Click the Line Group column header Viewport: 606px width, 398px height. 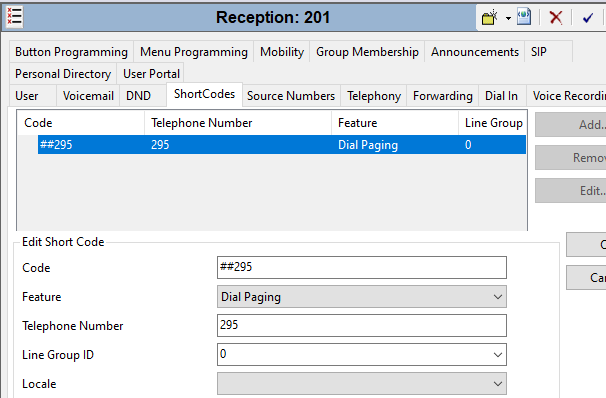pyautogui.click(x=493, y=123)
